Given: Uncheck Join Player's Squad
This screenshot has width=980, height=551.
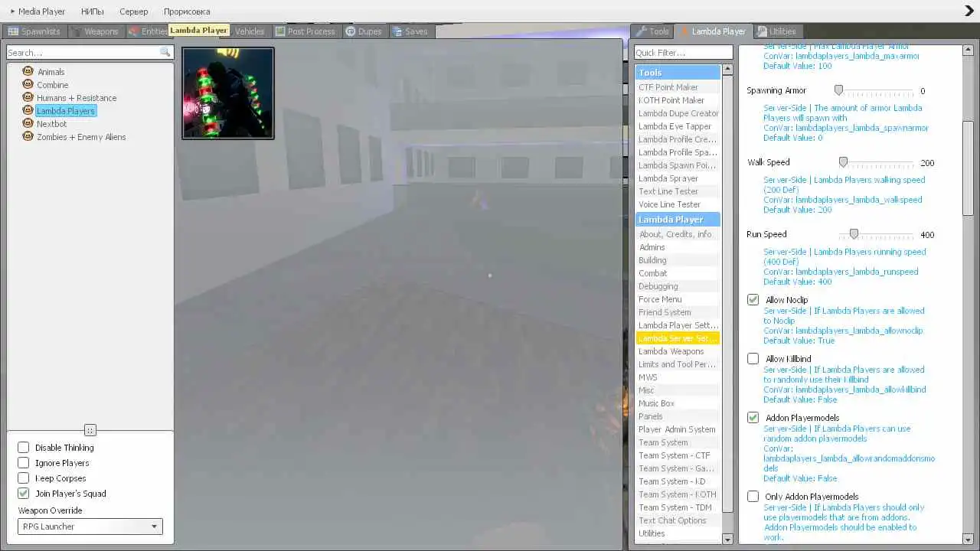Looking at the screenshot, I should tap(24, 494).
